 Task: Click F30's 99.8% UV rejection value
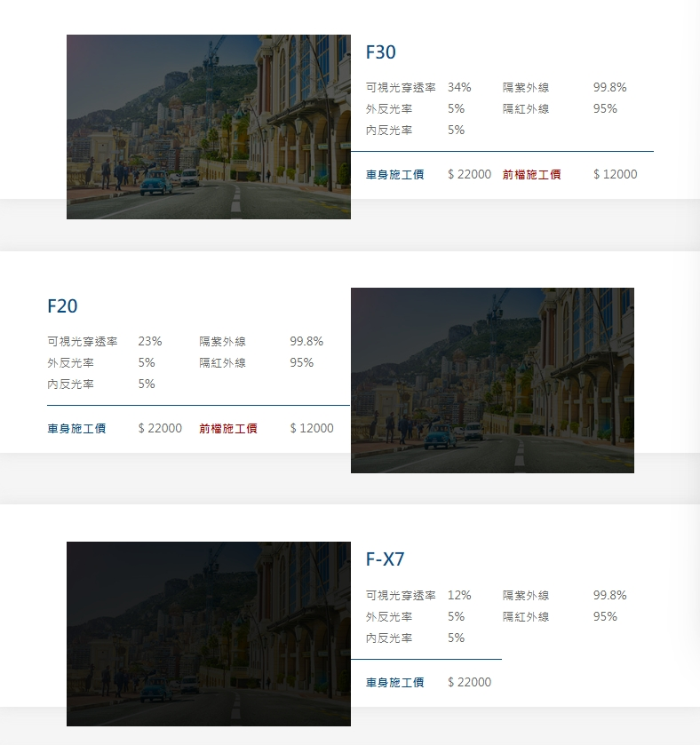pos(609,87)
